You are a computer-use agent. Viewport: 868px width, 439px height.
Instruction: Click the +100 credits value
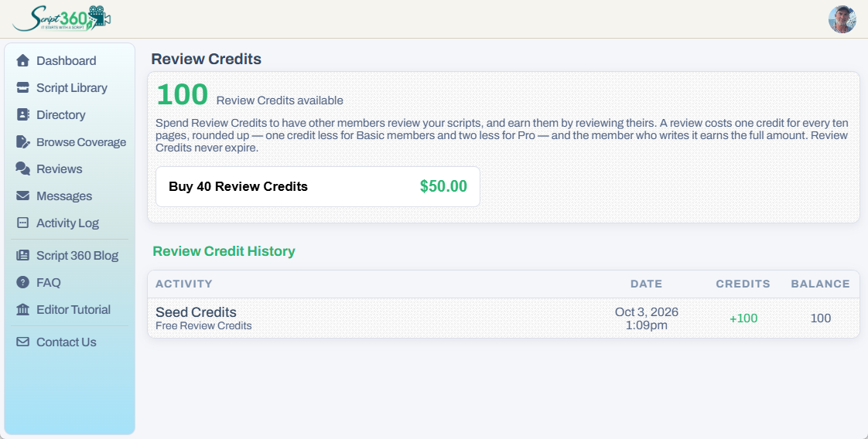tap(743, 318)
